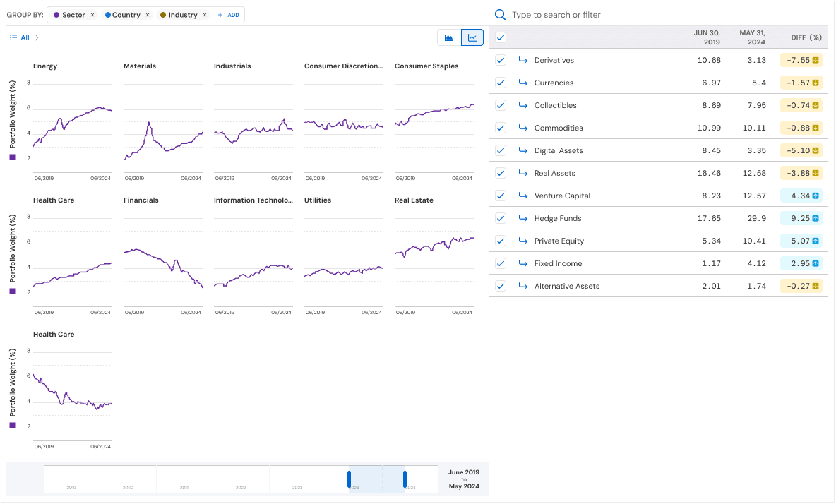Viewport: 836px width, 504px height.
Task: Switch to area chart view
Action: [449, 37]
